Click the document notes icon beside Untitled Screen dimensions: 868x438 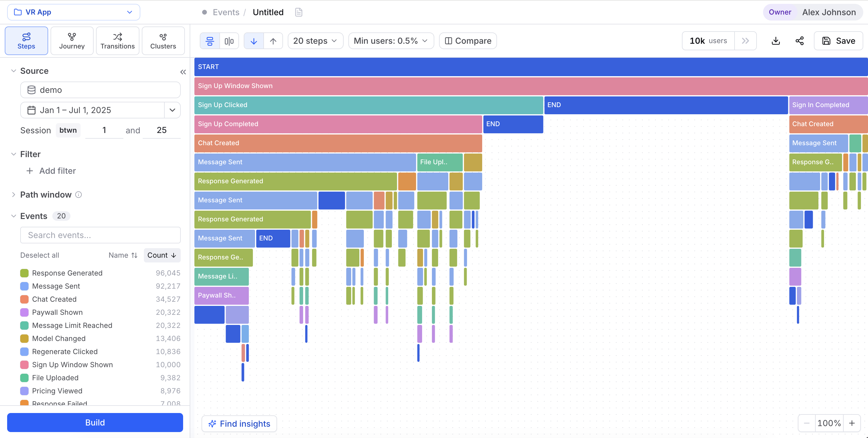coord(298,12)
